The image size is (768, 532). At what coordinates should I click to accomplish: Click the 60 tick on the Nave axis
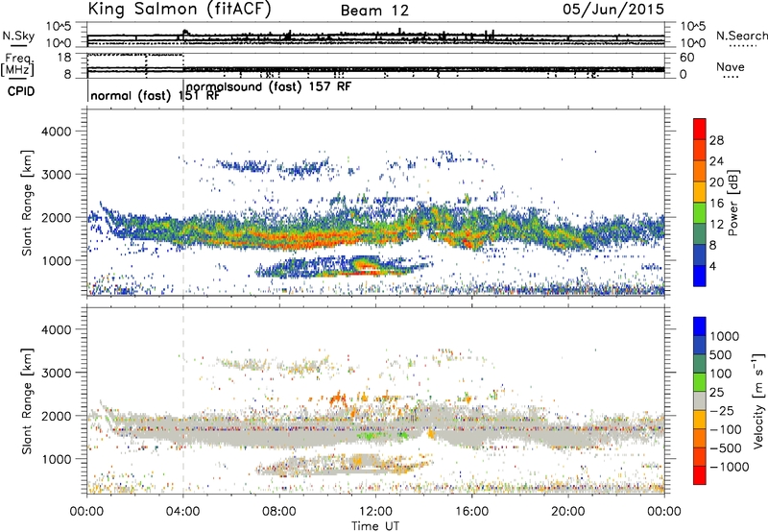687,58
